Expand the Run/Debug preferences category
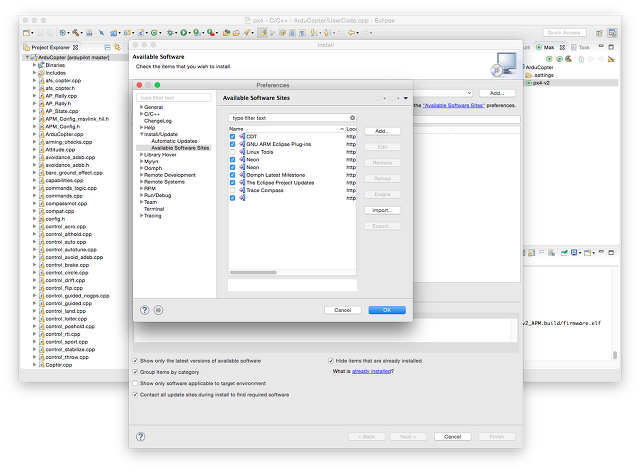This screenshot has height=471, width=640. 141,195
